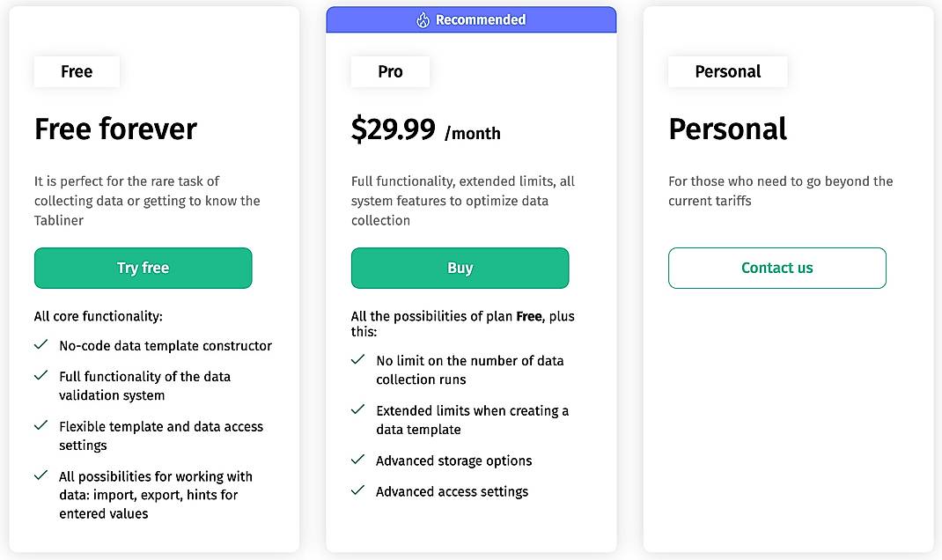
Task: Select the 'Personal' plan badge
Action: click(727, 72)
